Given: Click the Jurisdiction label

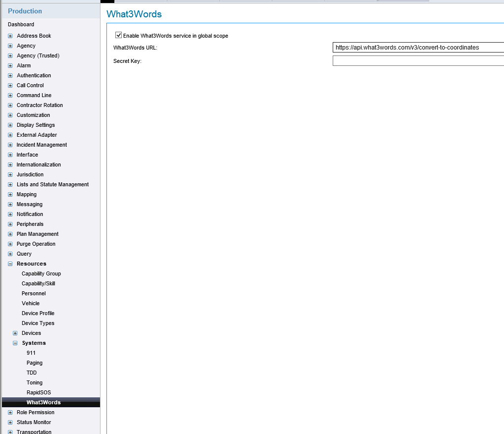Looking at the screenshot, I should 30,175.
